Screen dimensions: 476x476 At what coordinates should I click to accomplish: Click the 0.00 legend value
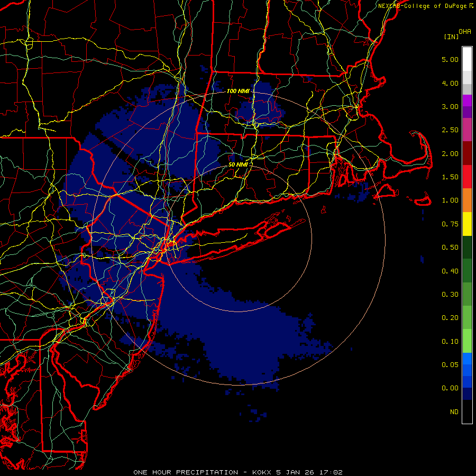tap(450, 388)
